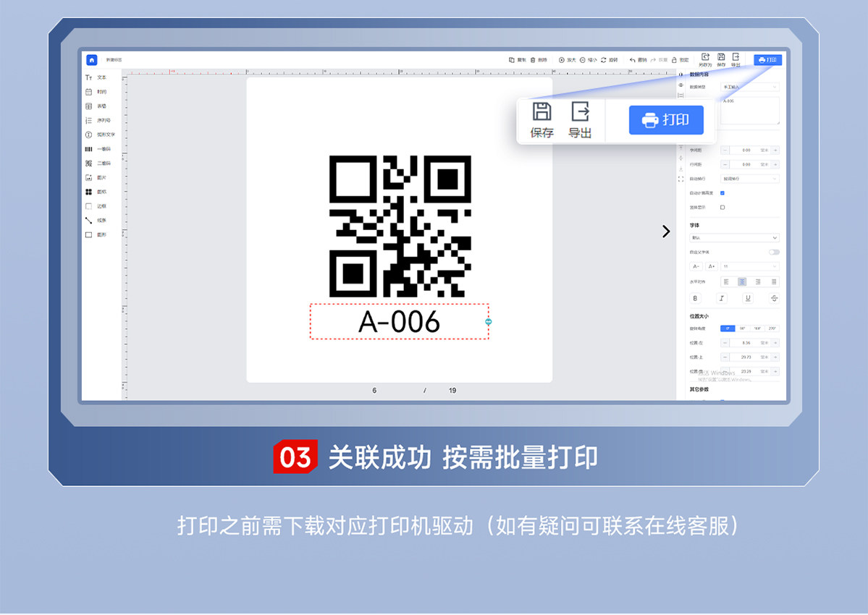
Task: Set horizontal alignment to right
Action: (x=758, y=282)
